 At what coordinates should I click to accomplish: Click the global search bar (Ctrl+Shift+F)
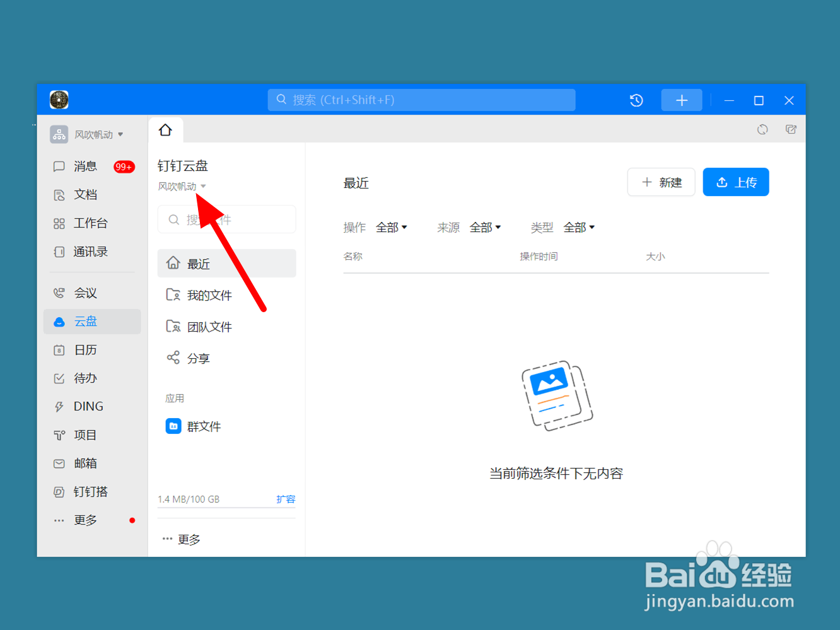(x=421, y=100)
